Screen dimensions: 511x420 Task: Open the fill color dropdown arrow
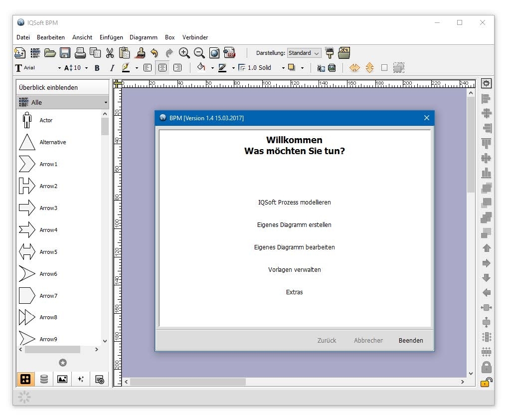[x=212, y=68]
